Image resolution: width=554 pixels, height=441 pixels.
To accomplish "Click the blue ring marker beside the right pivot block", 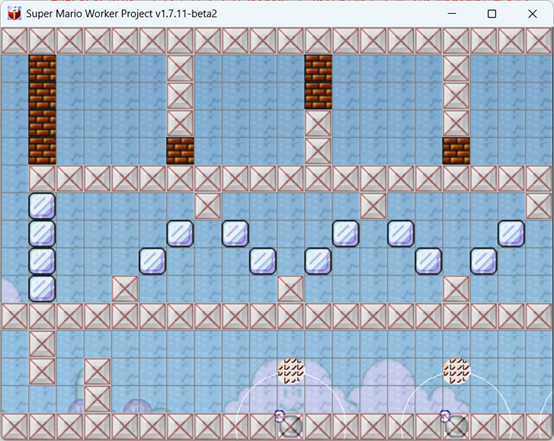I will (x=445, y=416).
